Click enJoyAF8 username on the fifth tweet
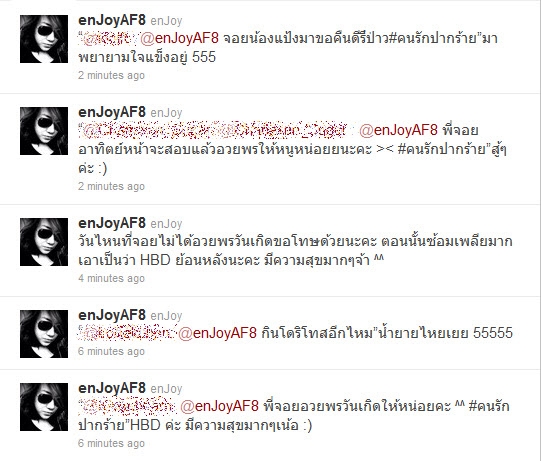541x461 pixels. click(112, 388)
